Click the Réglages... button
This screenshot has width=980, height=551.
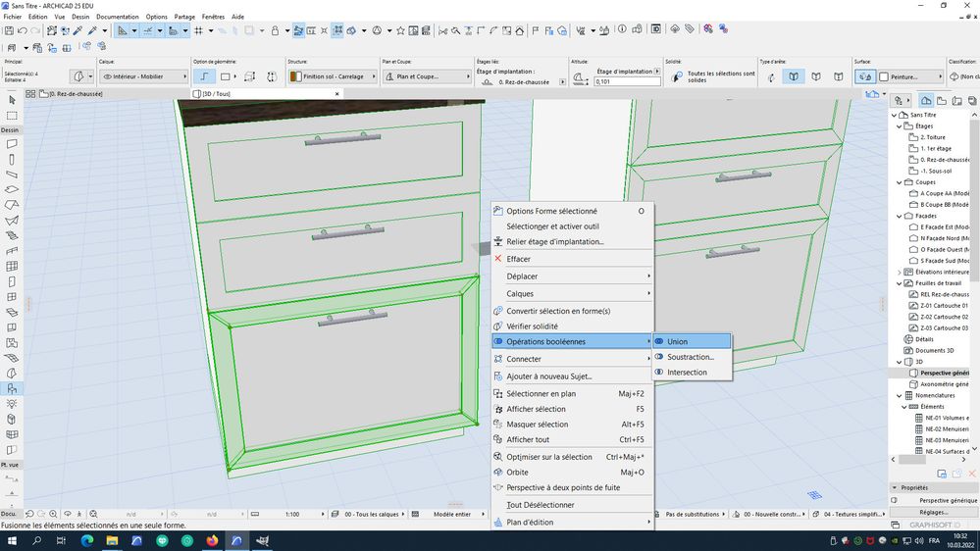933,512
